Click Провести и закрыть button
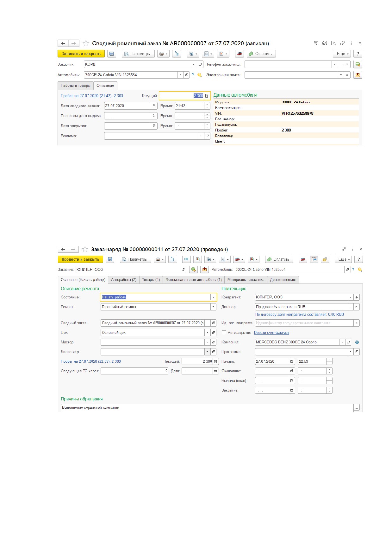 (80, 259)
